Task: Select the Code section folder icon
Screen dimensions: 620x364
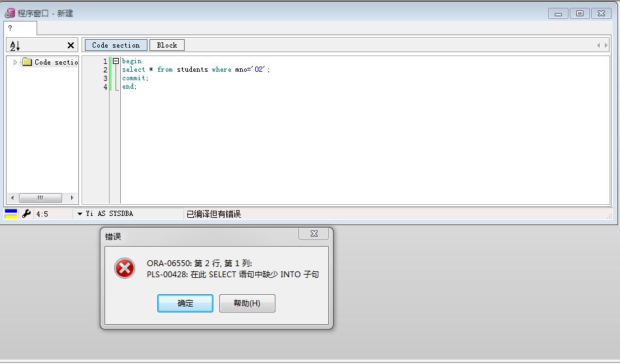Action: [27, 62]
